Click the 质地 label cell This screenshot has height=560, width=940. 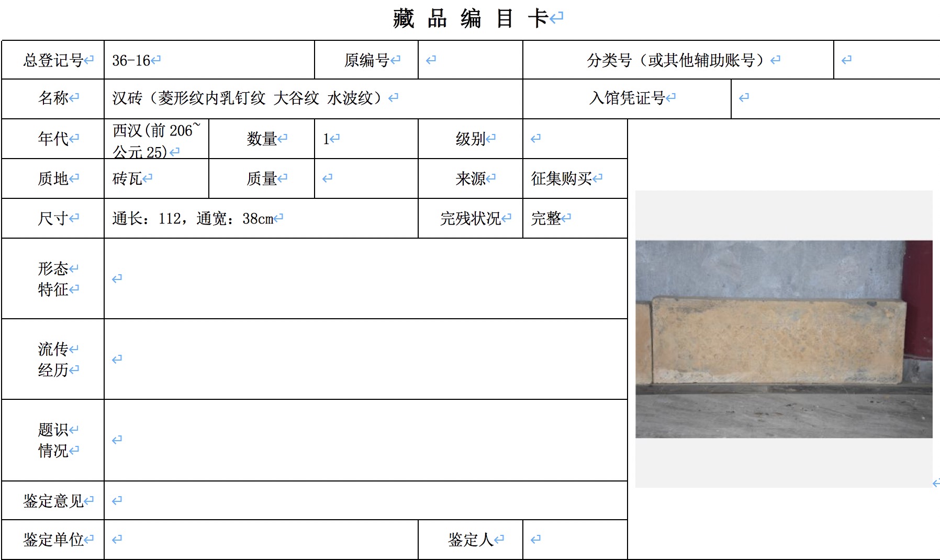pos(53,178)
